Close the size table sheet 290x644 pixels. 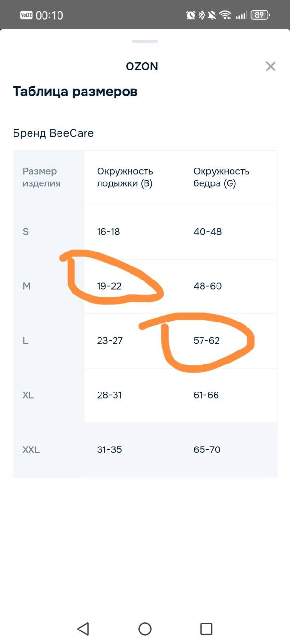coord(271,67)
